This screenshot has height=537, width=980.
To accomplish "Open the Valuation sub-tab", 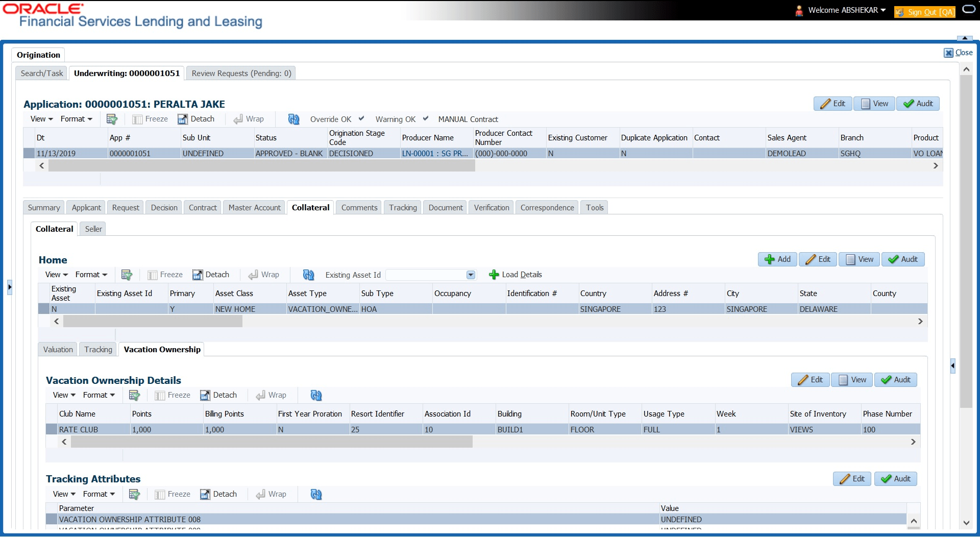I will pos(58,350).
